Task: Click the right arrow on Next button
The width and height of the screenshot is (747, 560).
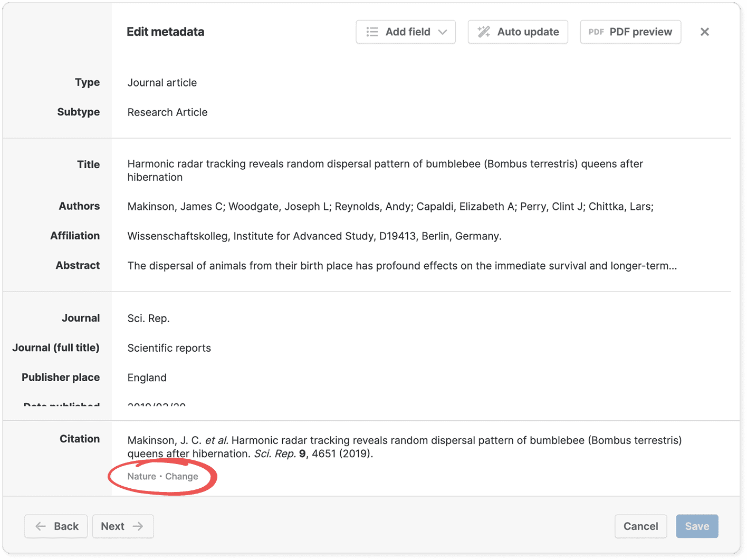Action: tap(138, 526)
